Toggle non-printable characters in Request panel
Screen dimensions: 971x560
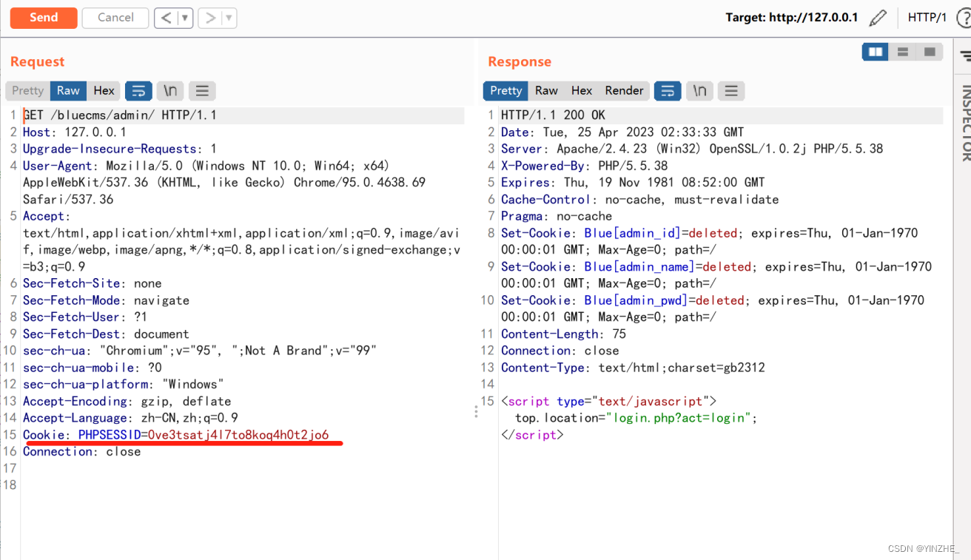(x=170, y=90)
